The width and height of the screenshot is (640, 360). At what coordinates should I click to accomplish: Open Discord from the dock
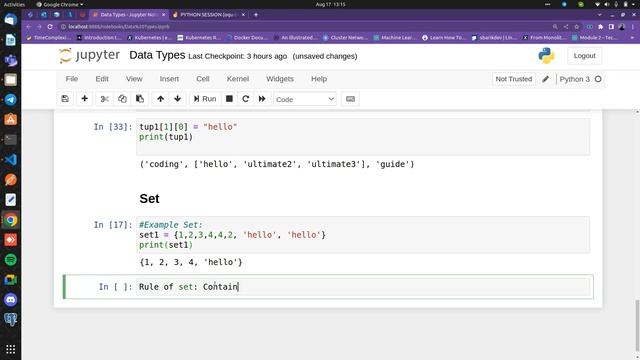coord(11,300)
